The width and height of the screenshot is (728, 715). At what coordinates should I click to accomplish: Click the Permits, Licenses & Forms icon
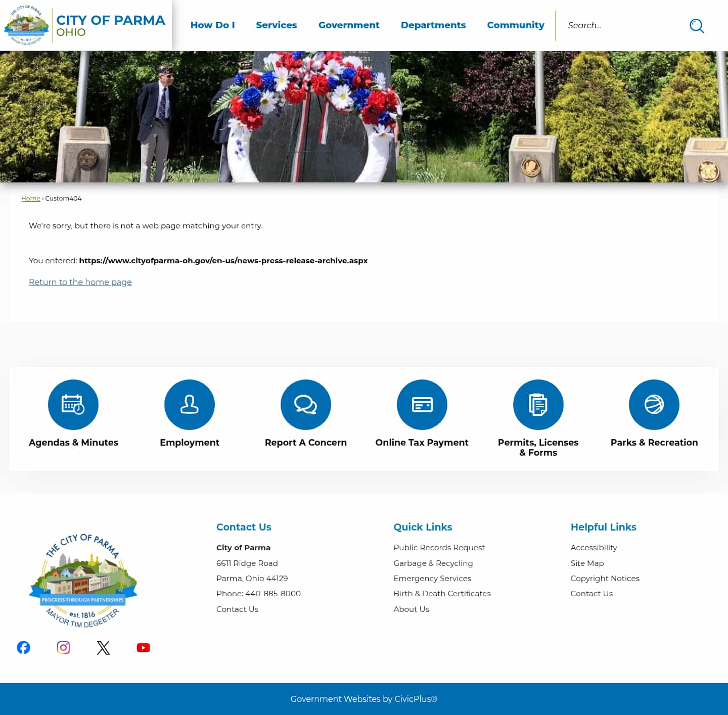coord(538,404)
